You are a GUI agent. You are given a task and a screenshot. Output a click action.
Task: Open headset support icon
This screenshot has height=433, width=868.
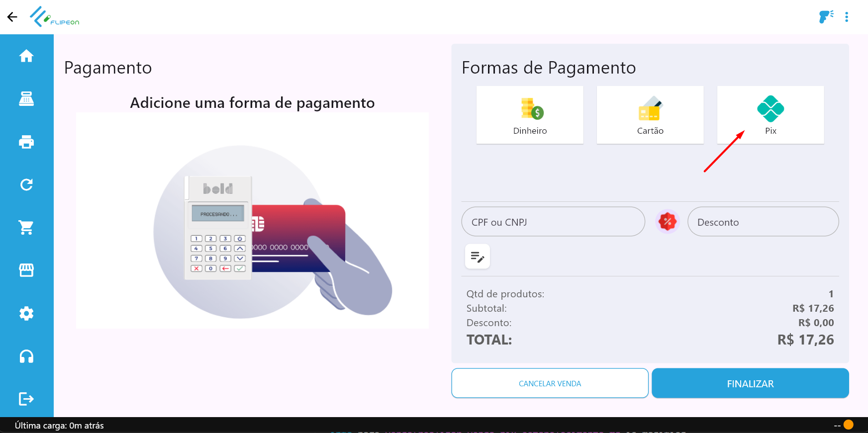[x=26, y=356]
